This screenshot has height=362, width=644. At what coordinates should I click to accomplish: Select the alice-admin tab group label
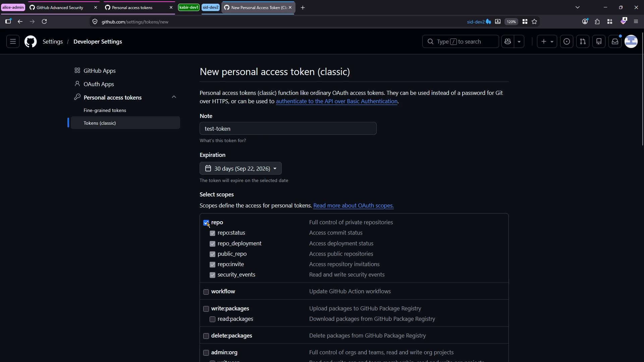[13, 7]
